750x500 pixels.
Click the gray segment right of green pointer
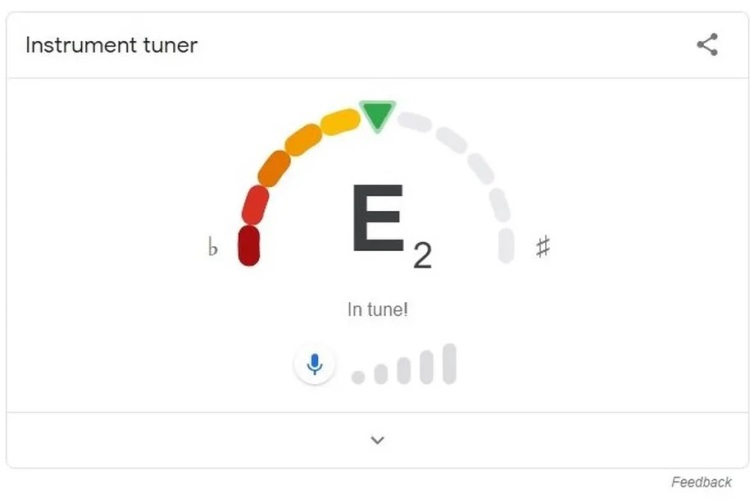414,123
